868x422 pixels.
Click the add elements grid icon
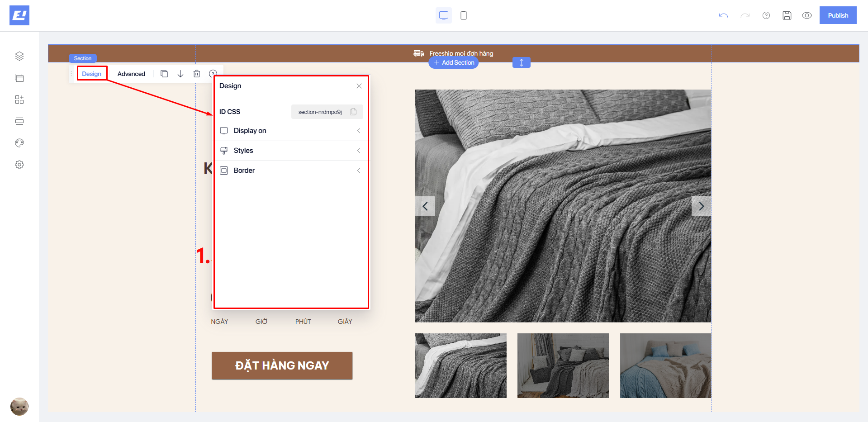(19, 100)
